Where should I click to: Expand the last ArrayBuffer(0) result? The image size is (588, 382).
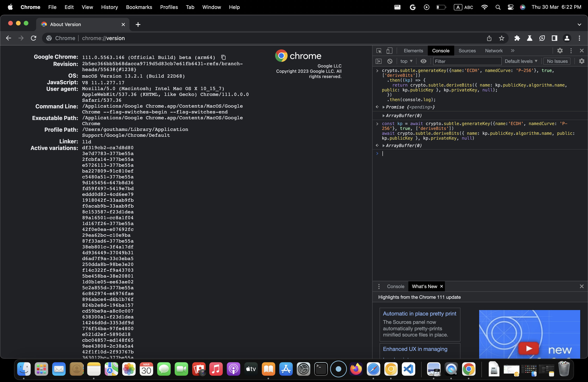point(383,145)
